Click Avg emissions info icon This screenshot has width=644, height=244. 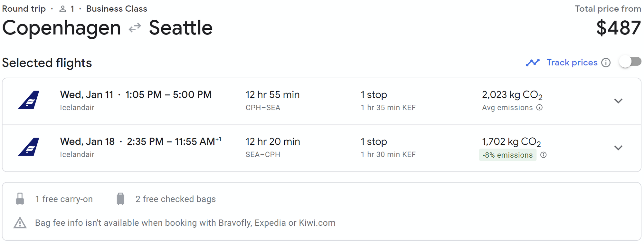(540, 107)
